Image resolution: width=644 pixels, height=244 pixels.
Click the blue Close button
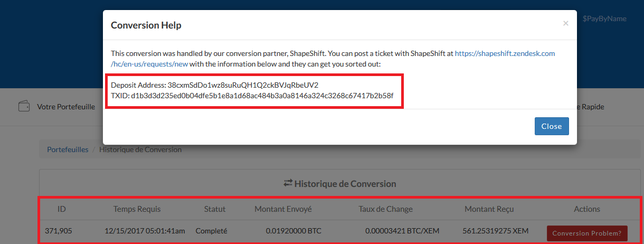(552, 126)
